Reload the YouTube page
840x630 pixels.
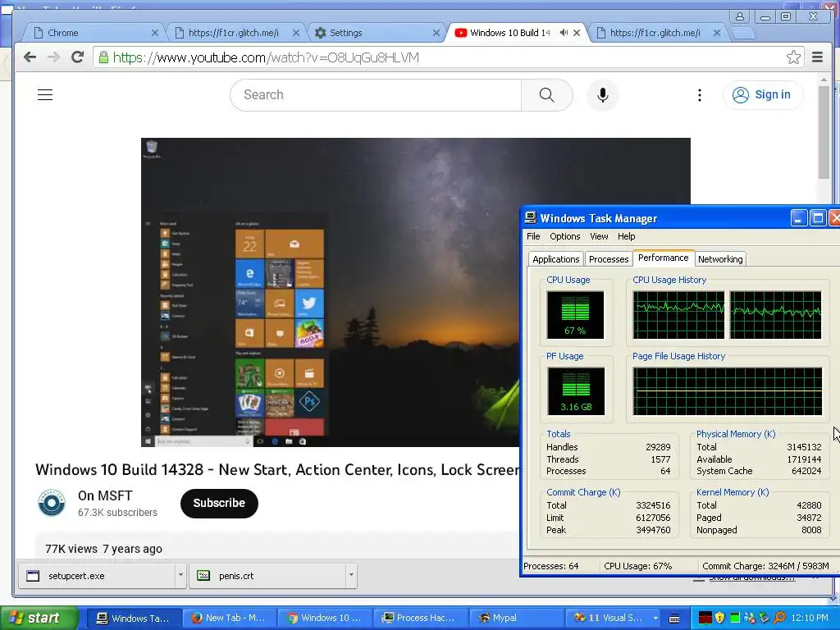click(x=78, y=57)
